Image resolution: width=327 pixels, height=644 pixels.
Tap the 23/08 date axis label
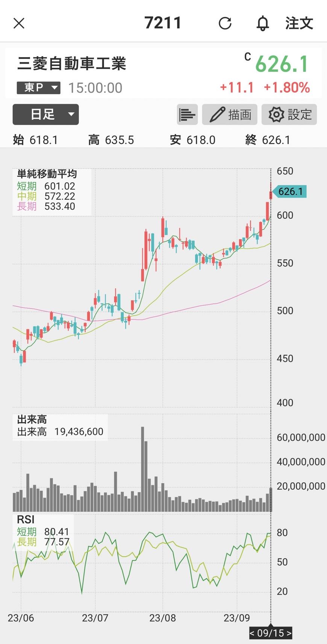coord(162,618)
